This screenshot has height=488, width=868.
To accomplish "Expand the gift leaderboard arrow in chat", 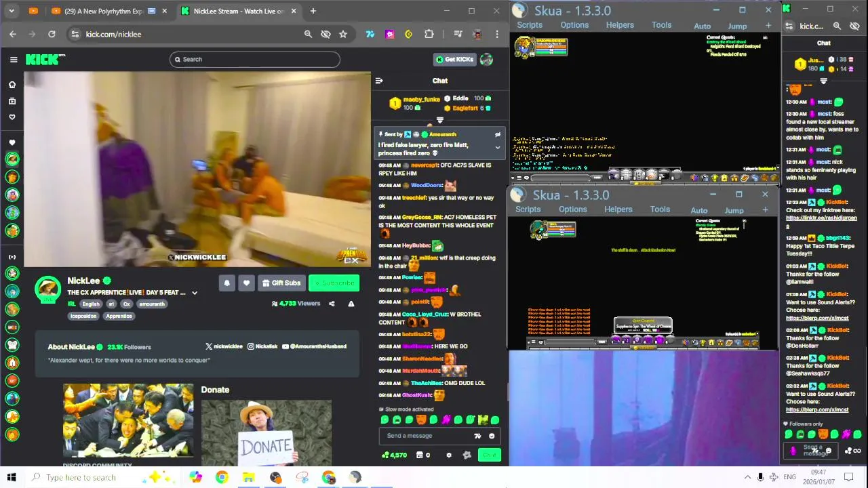I will click(x=440, y=120).
